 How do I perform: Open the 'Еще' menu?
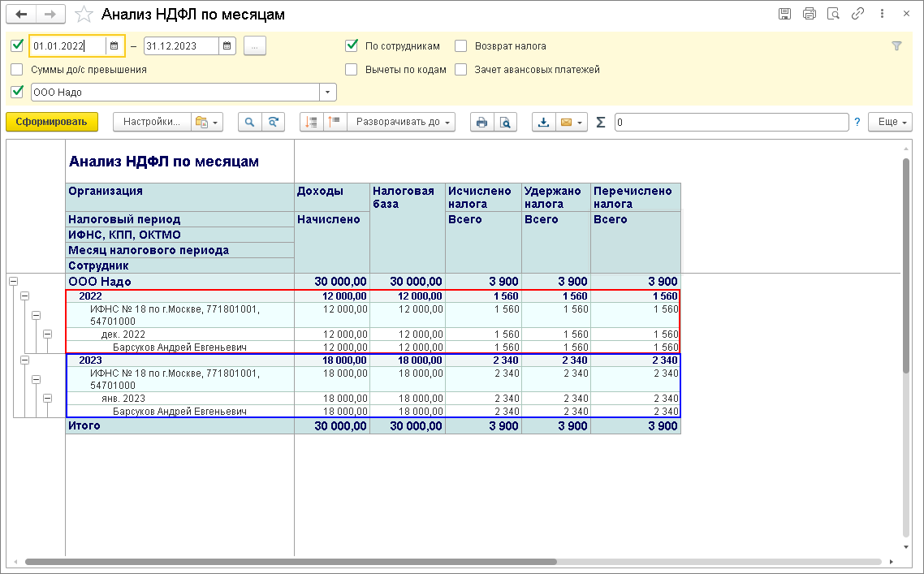tap(890, 122)
